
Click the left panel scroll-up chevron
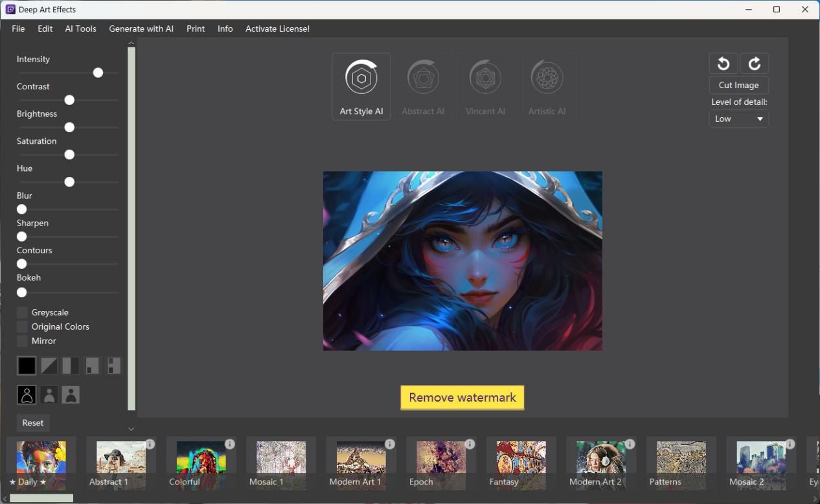coord(131,43)
